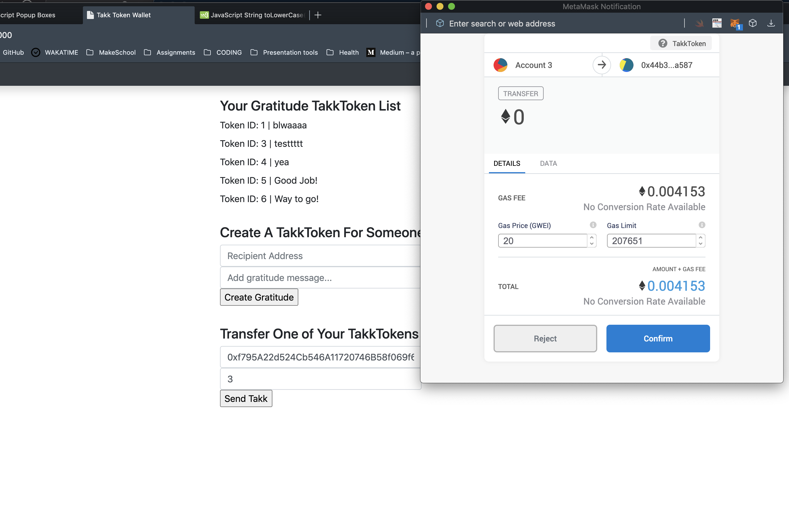Click recipient address input field
Viewport: 789px width, 532px height.
(x=320, y=255)
